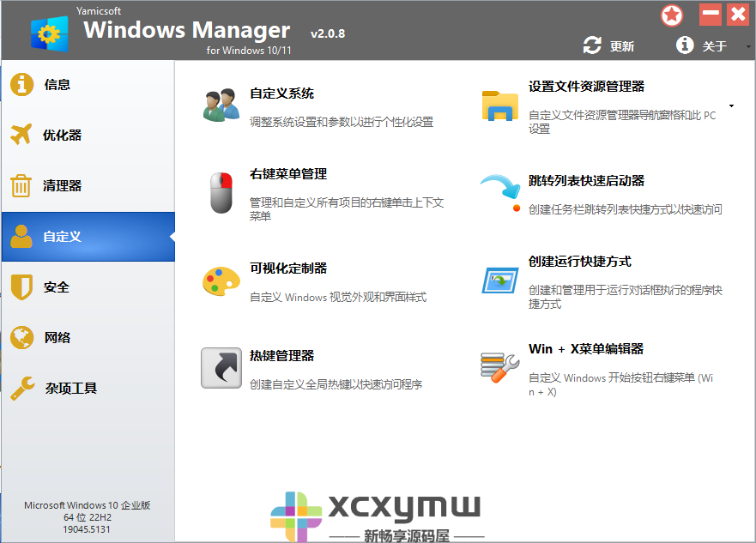Click the 安全 shield icon
Image resolution: width=756 pixels, height=543 pixels.
point(21,287)
